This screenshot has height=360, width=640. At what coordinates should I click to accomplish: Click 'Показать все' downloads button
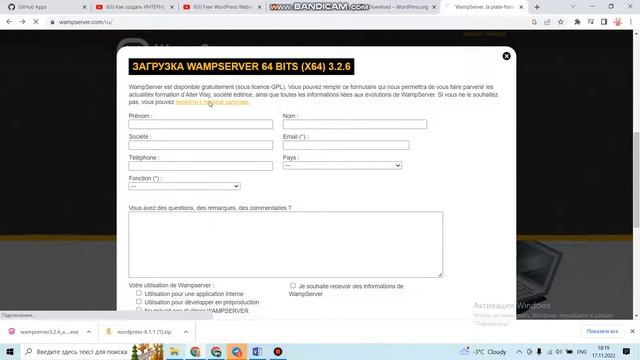[602, 331]
